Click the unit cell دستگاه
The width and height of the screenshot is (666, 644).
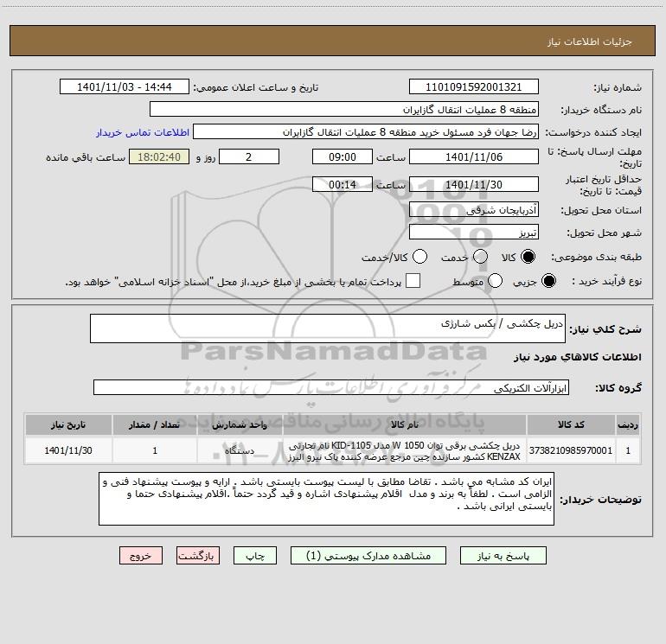point(240,450)
